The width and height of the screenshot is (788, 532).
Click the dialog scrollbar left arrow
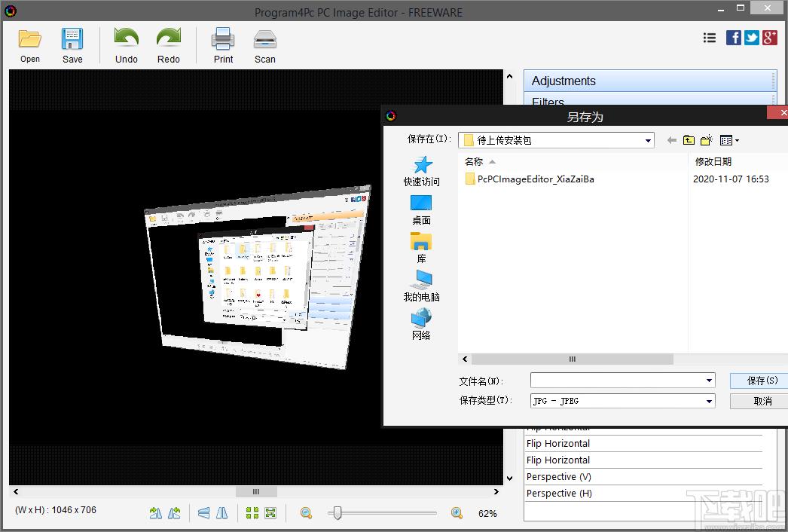(465, 359)
